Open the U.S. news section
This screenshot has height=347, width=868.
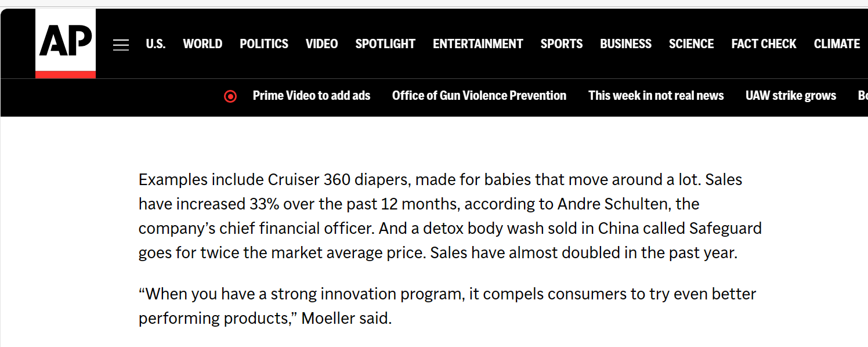(155, 44)
